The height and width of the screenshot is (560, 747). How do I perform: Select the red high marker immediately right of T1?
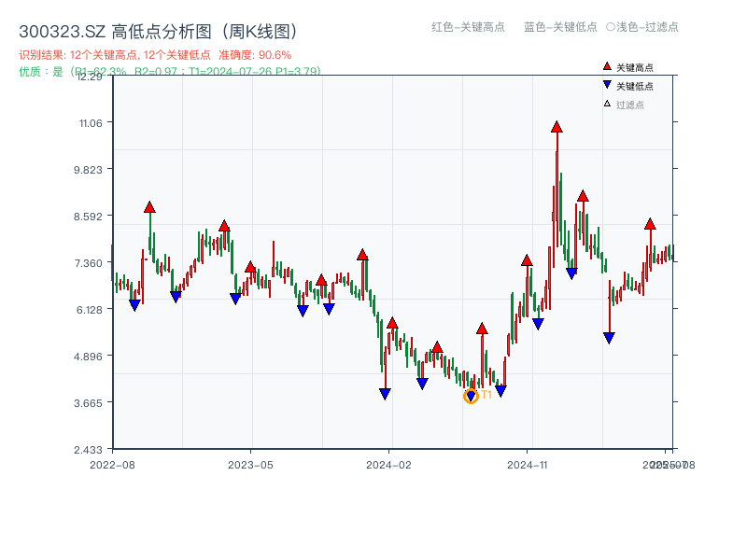click(x=482, y=329)
